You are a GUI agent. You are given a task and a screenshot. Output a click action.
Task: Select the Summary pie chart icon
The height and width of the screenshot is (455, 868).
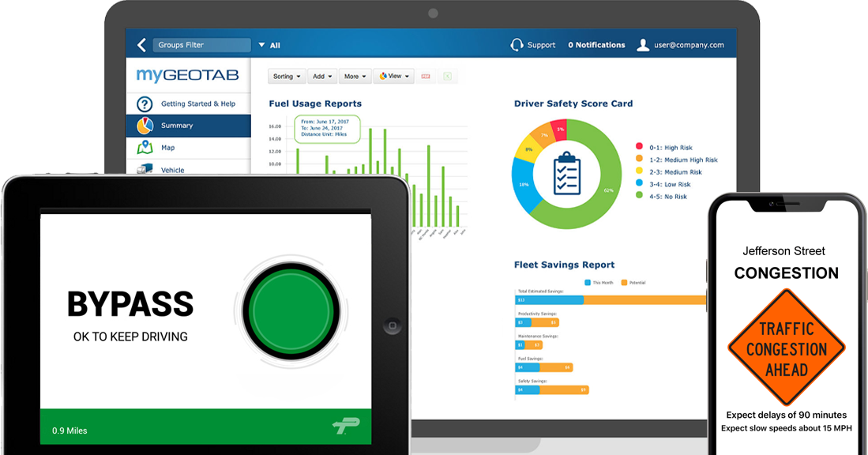tap(146, 125)
